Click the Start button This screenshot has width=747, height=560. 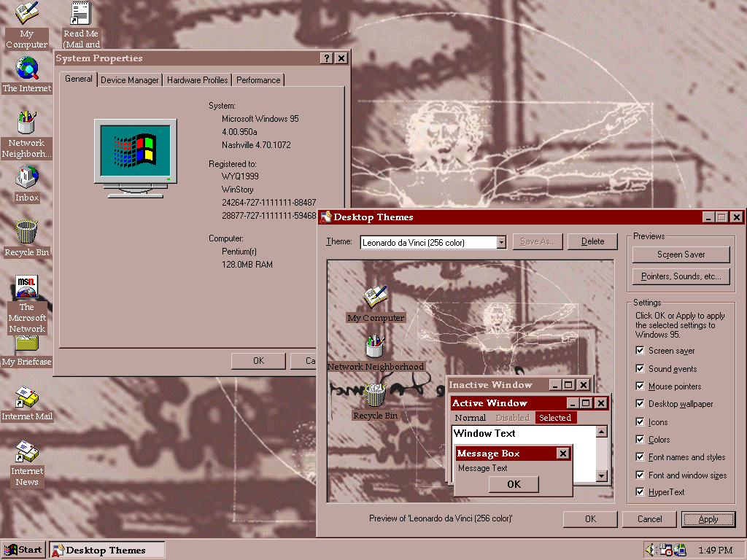pos(23,550)
